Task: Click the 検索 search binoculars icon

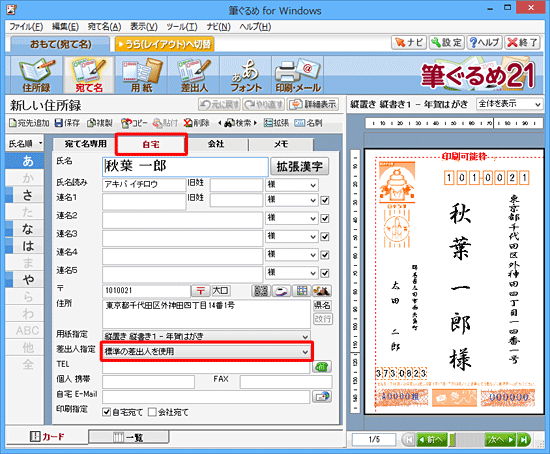Action: (237, 123)
